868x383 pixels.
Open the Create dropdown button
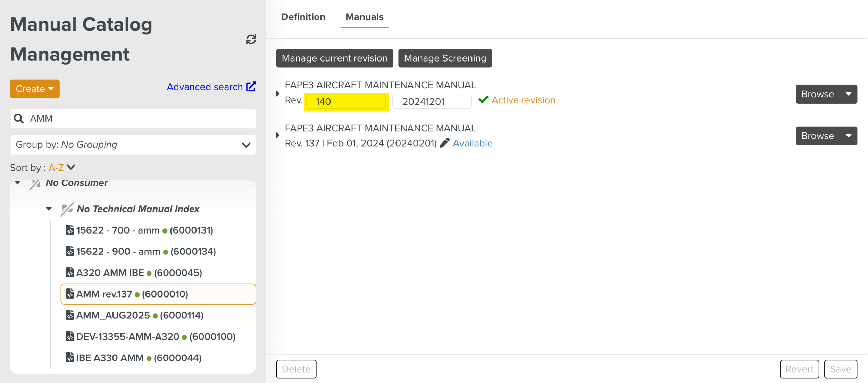point(35,89)
